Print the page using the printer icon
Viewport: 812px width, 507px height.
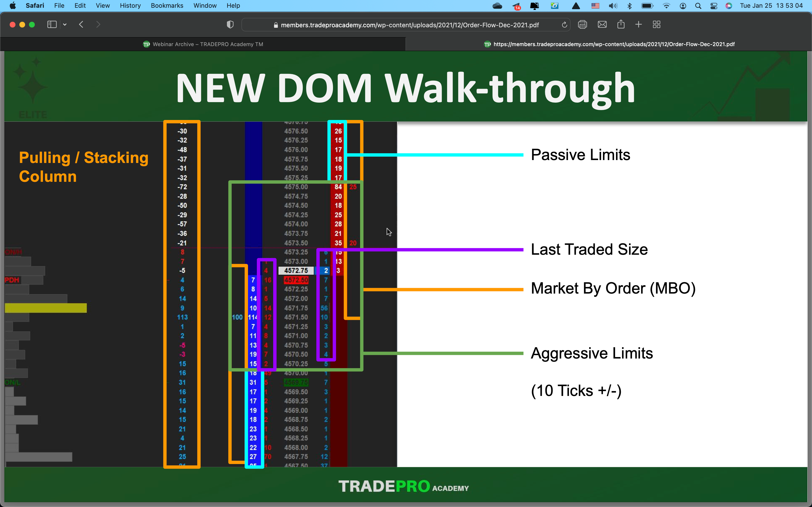pos(582,24)
